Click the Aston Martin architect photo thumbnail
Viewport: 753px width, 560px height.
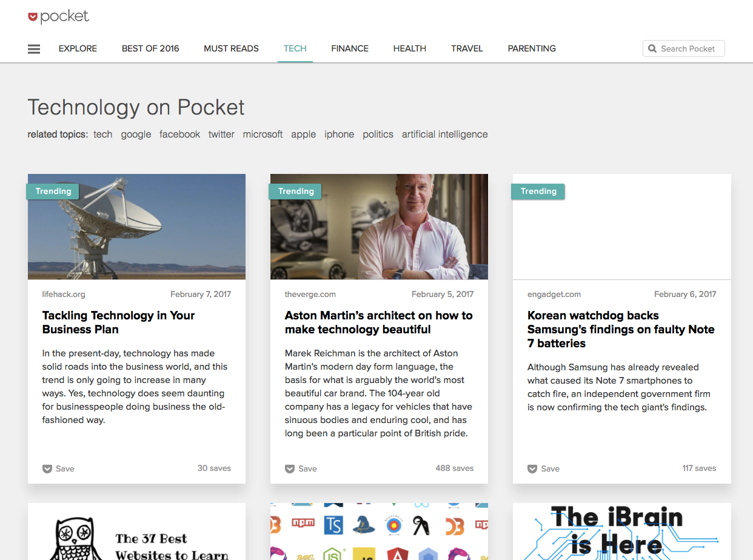[x=379, y=227]
